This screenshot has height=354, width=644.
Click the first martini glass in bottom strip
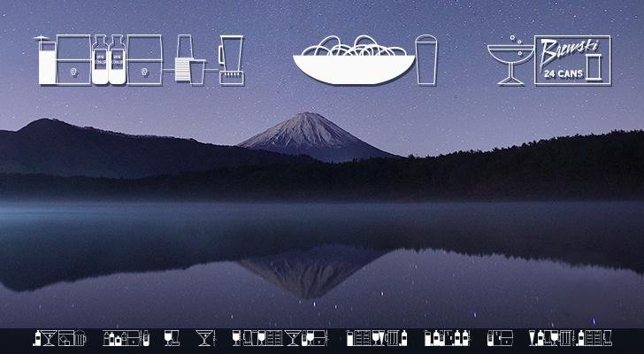coord(49,338)
